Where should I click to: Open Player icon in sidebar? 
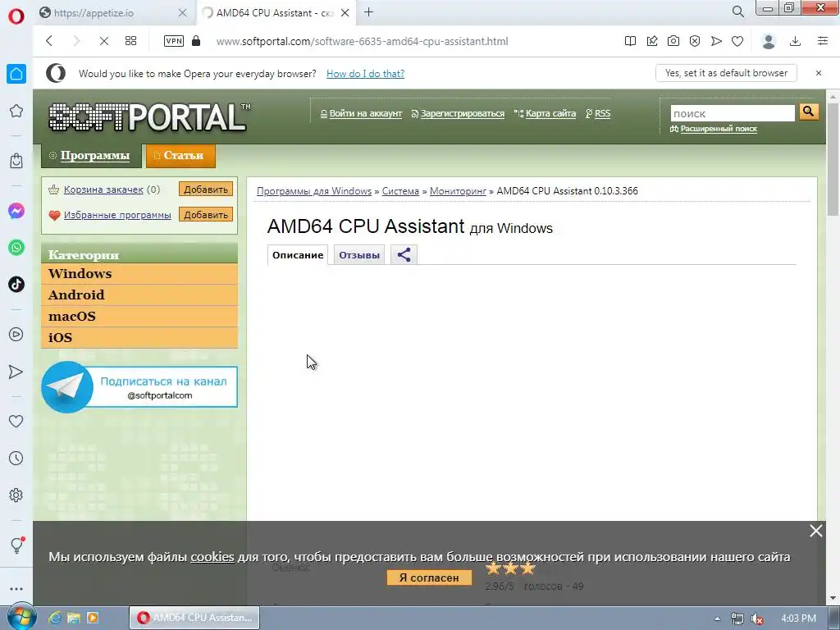point(16,335)
